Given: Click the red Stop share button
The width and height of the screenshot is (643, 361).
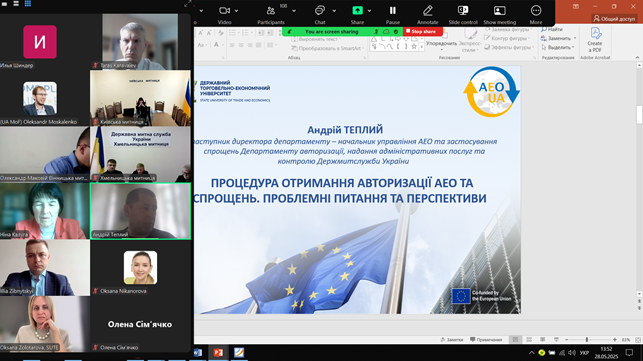Looking at the screenshot, I should click(x=422, y=32).
